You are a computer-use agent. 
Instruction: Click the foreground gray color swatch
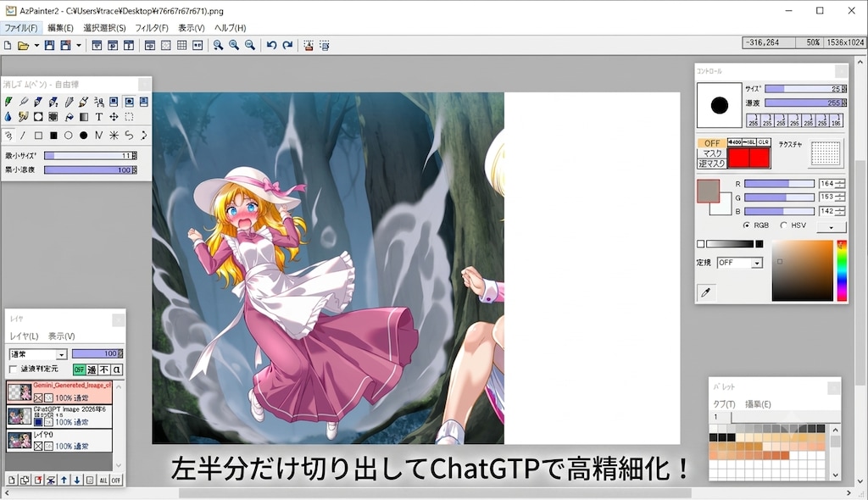(708, 191)
